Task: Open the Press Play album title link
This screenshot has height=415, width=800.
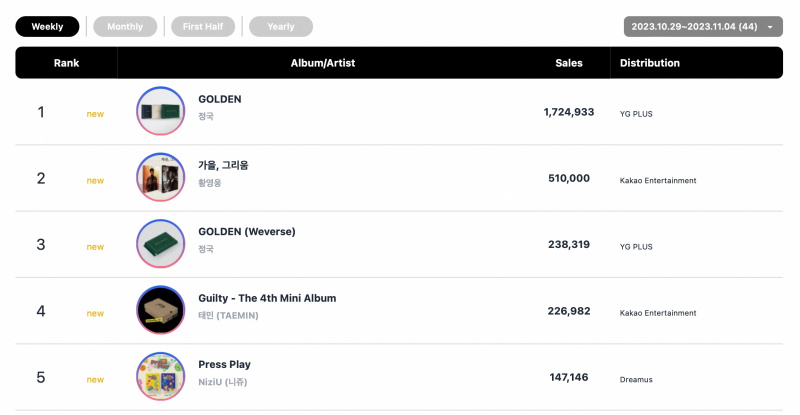Action: pyautogui.click(x=224, y=364)
